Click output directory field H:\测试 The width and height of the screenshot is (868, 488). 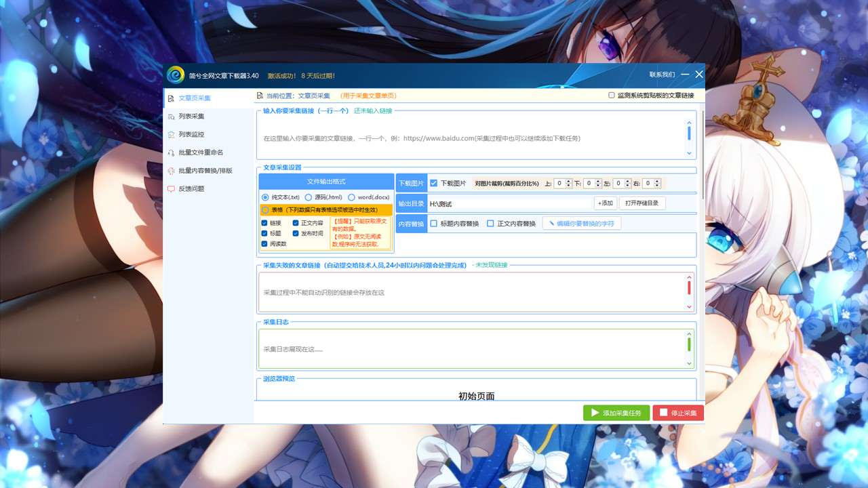tap(510, 203)
